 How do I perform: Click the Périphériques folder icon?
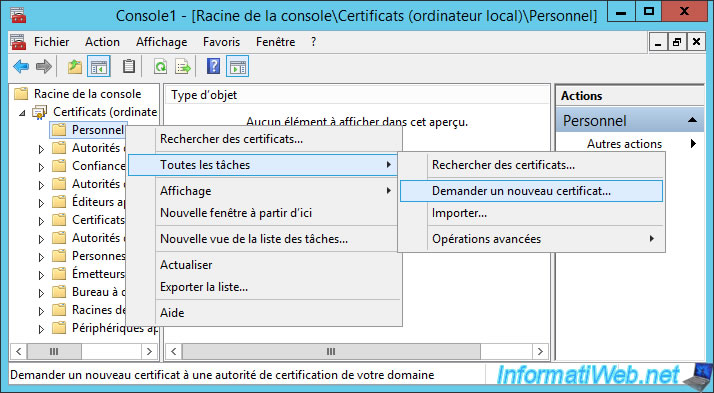click(59, 328)
